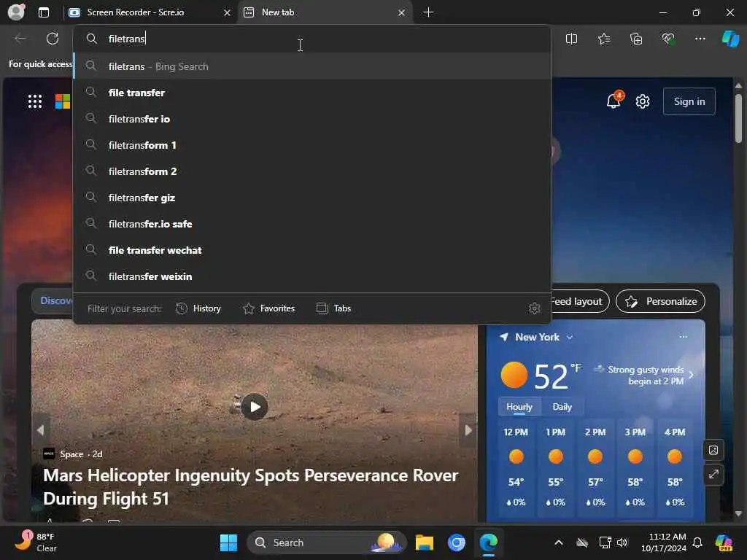Open new tab page settings gear
The width and height of the screenshot is (747, 560).
[643, 101]
